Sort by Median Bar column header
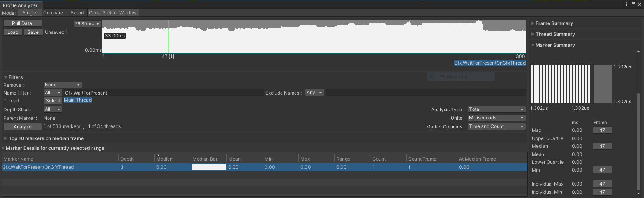 (x=208, y=159)
